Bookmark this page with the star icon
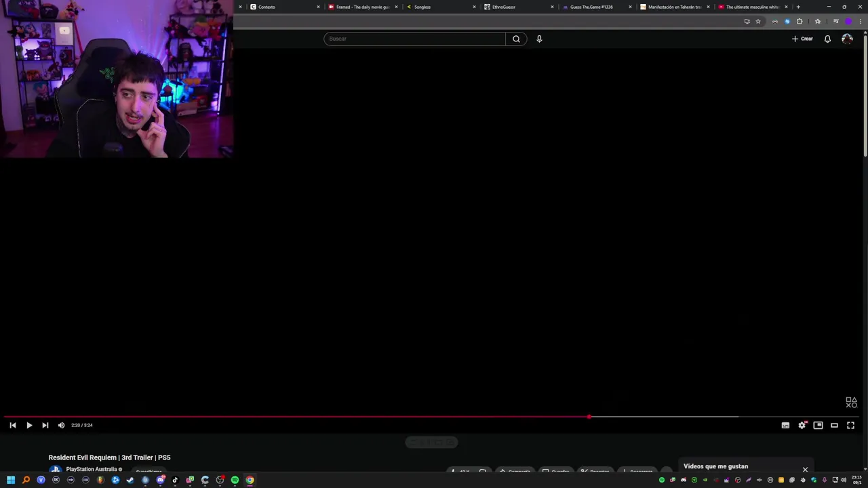The width and height of the screenshot is (868, 488). coord(758,21)
